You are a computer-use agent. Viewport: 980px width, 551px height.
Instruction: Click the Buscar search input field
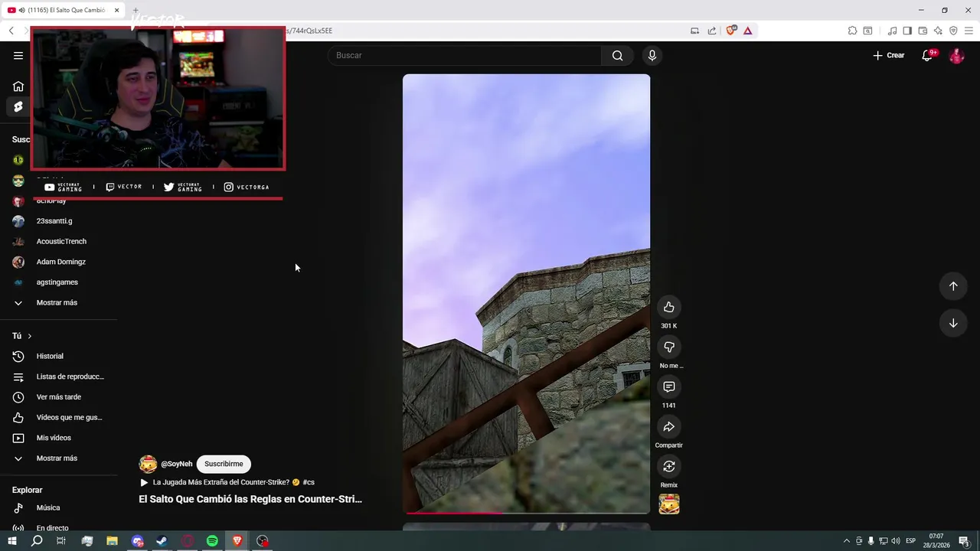pyautogui.click(x=465, y=55)
